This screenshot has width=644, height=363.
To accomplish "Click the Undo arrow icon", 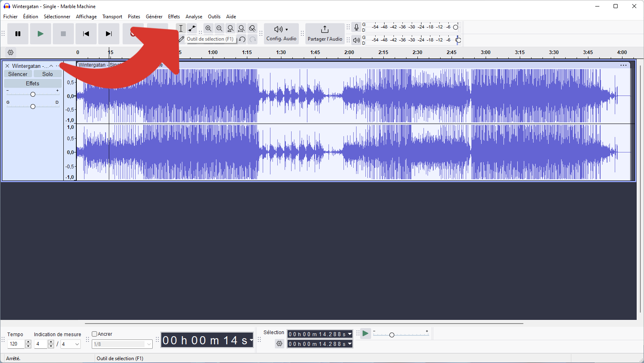I will click(x=242, y=39).
